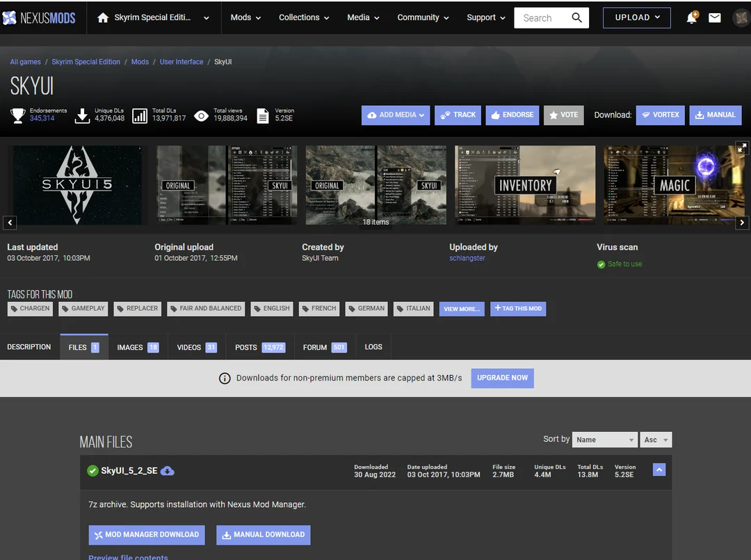Select the Inventory screenshot thumbnail
The image size is (751, 560).
click(x=525, y=185)
